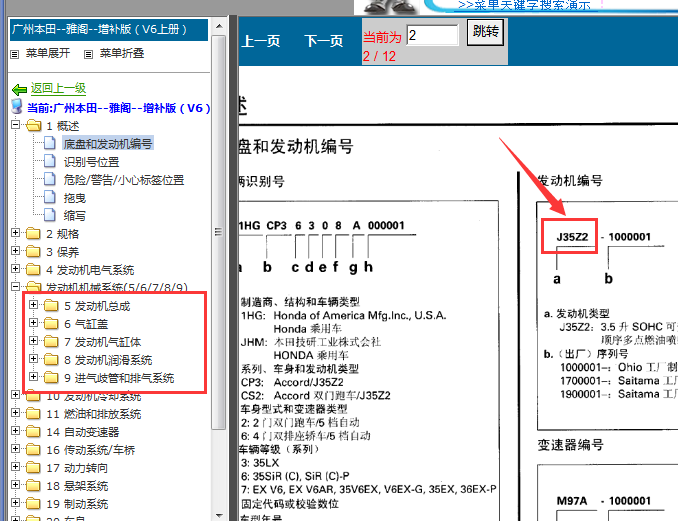Select 18 悬架系统 tree item

(77, 486)
